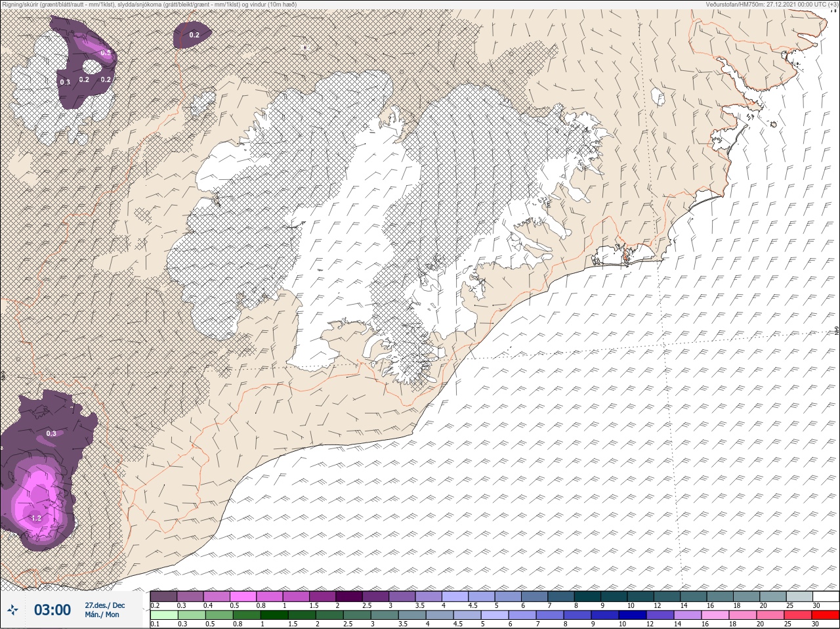Click the 03:00 forecast time label
The image size is (840, 629).
[52, 610]
